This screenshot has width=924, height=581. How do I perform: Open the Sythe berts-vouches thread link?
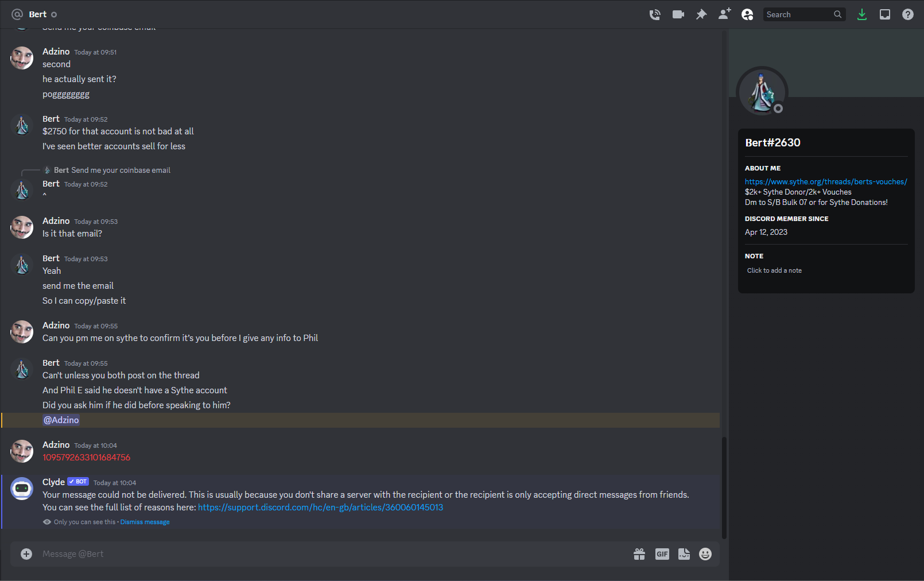(826, 181)
